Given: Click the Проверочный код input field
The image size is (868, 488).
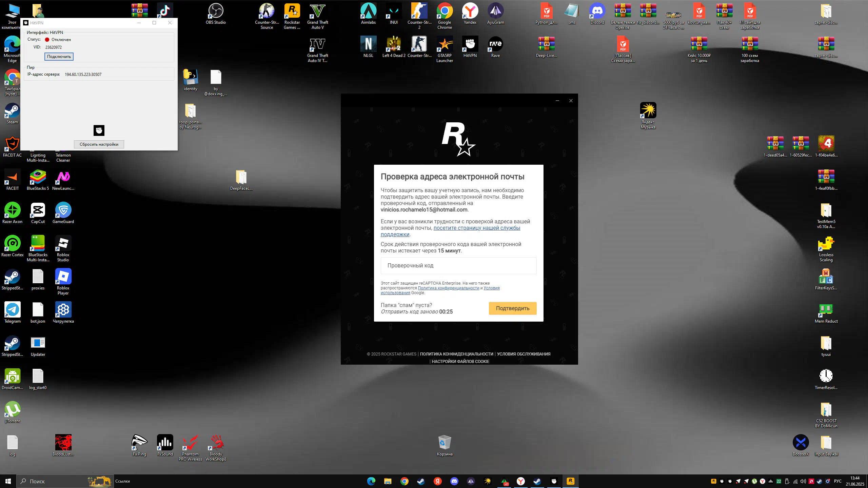Looking at the screenshot, I should click(458, 266).
